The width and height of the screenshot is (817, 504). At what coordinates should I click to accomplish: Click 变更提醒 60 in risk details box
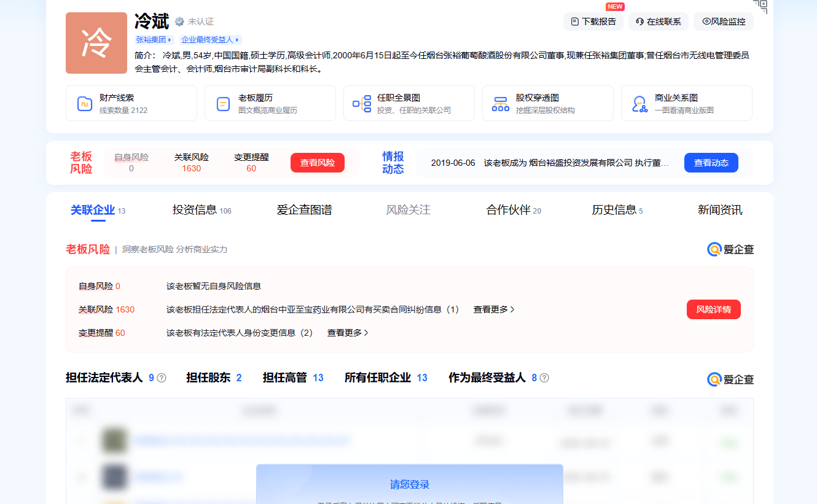tap(102, 333)
